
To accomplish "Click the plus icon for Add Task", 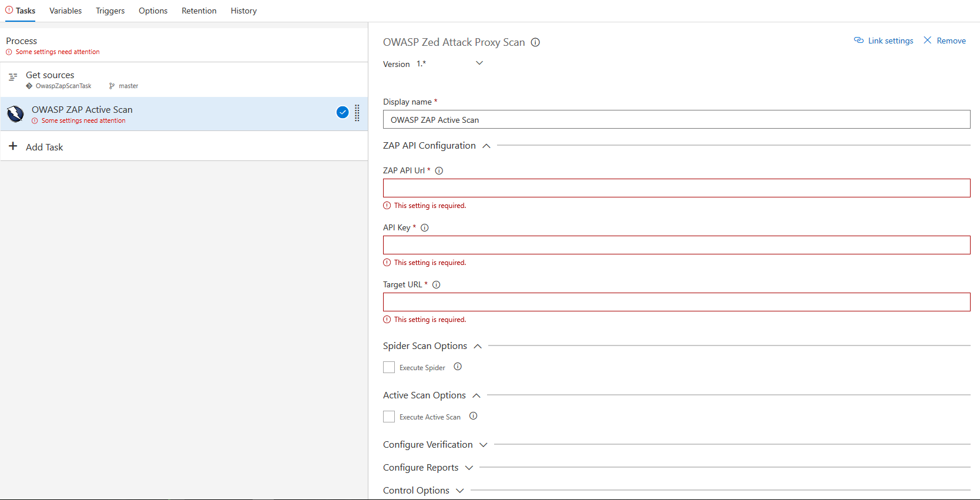I will click(13, 146).
